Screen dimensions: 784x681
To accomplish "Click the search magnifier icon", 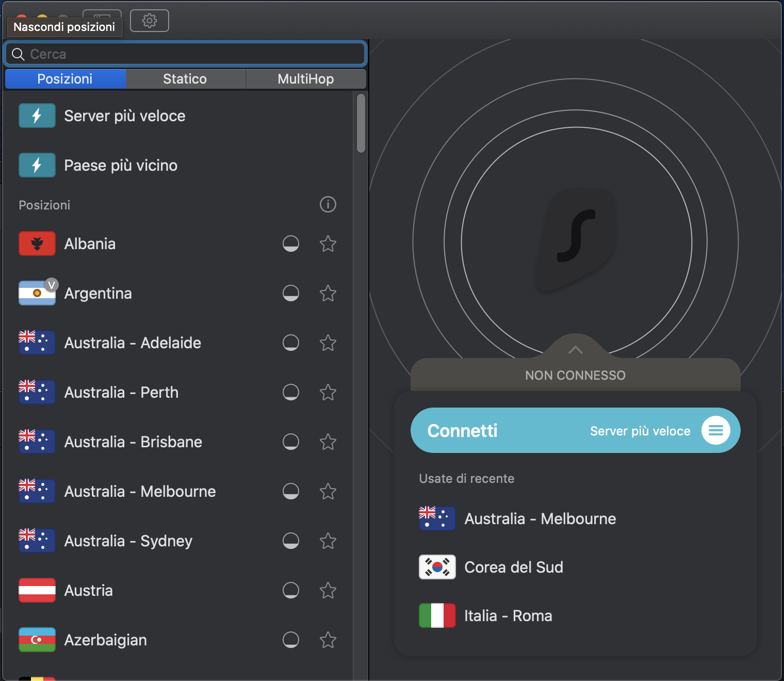I will click(x=19, y=54).
